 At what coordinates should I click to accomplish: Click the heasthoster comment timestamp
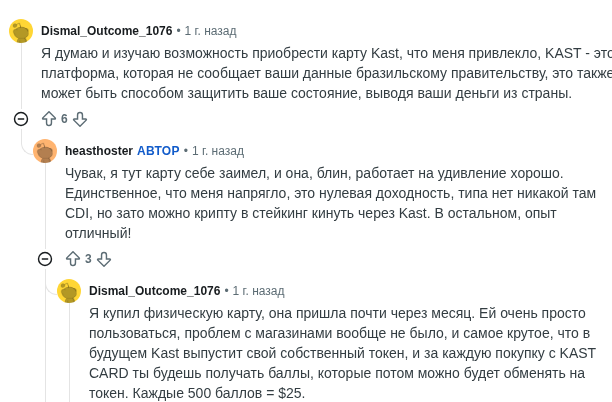pyautogui.click(x=217, y=151)
